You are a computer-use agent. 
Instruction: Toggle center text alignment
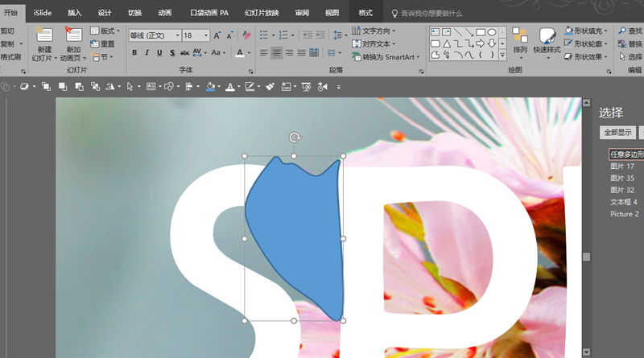pyautogui.click(x=276, y=52)
